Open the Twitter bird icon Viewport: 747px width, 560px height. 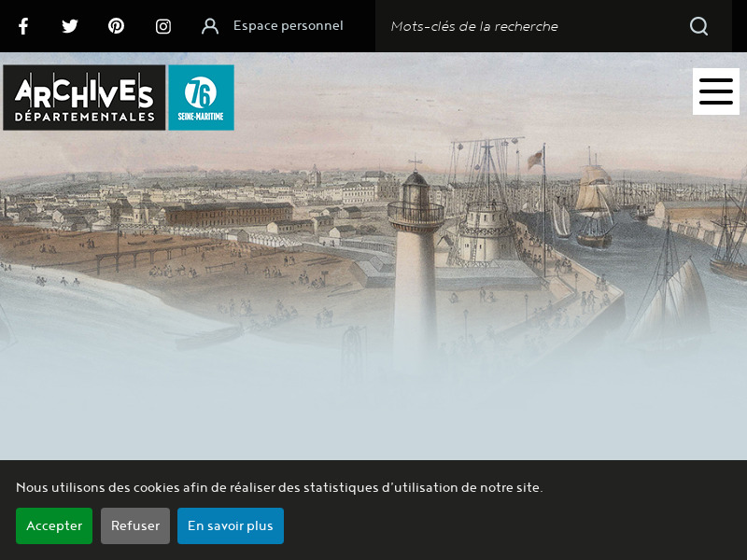tap(70, 26)
